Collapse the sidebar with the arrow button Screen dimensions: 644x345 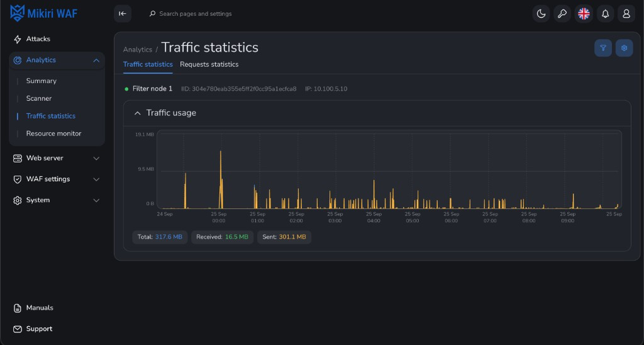(x=123, y=14)
